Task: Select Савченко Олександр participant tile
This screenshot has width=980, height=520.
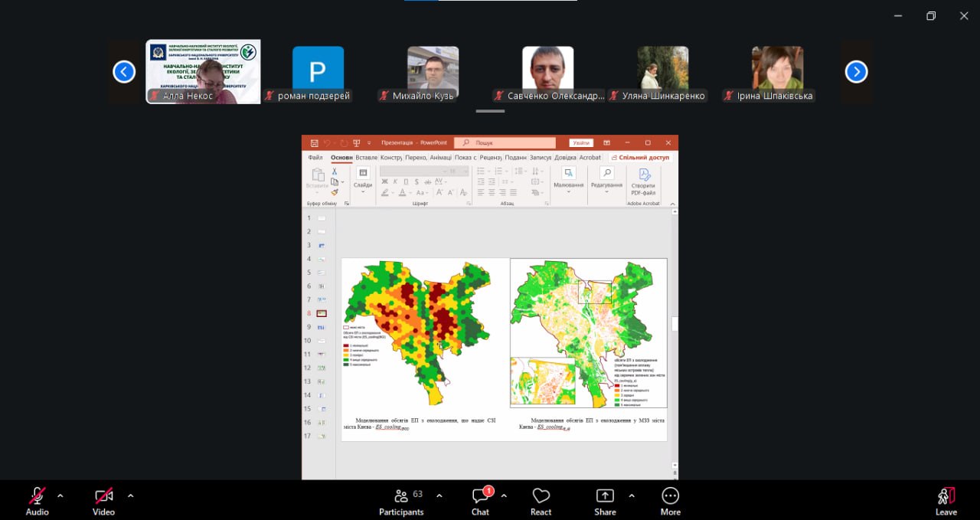Action: click(x=548, y=72)
